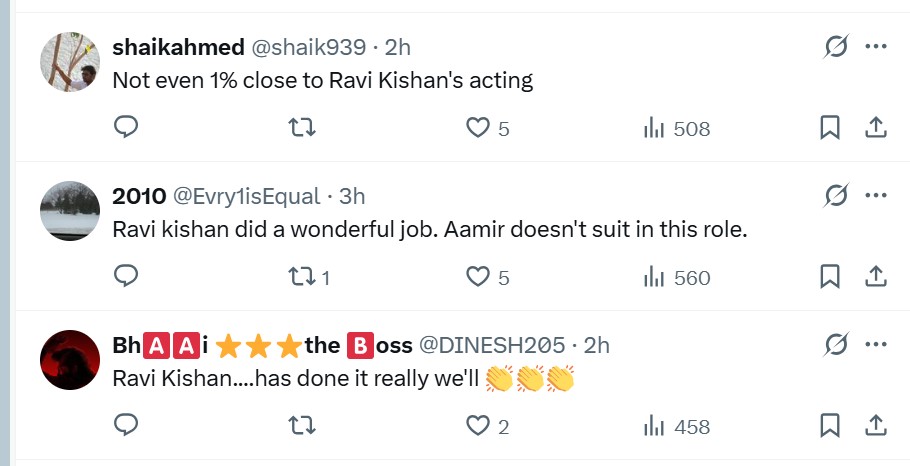Reply to 2010's tweet about Aamir

pos(126,276)
